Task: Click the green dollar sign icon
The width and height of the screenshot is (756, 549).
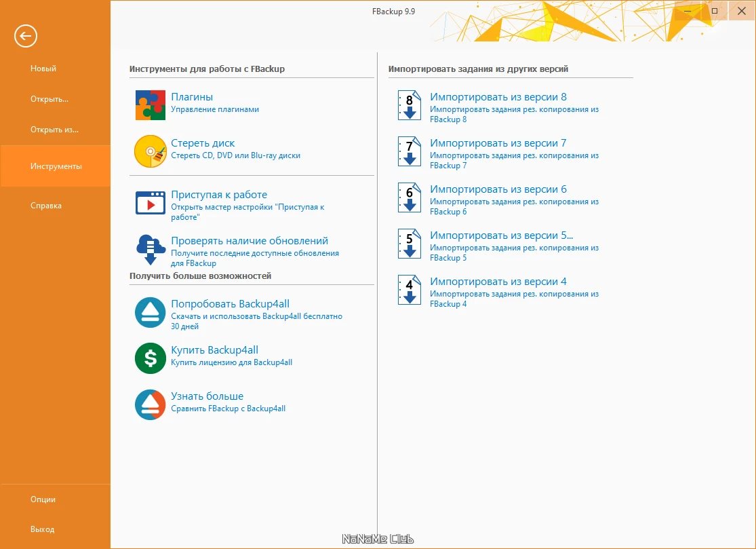Action: pos(151,358)
